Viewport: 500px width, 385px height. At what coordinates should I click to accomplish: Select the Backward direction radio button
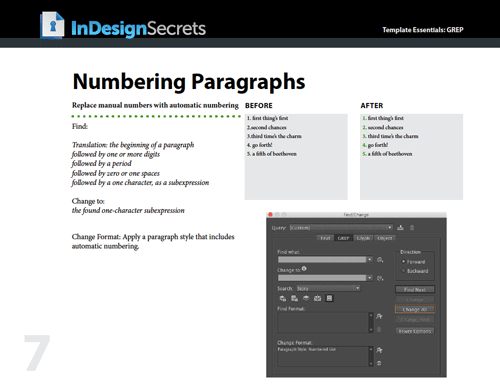(x=404, y=271)
